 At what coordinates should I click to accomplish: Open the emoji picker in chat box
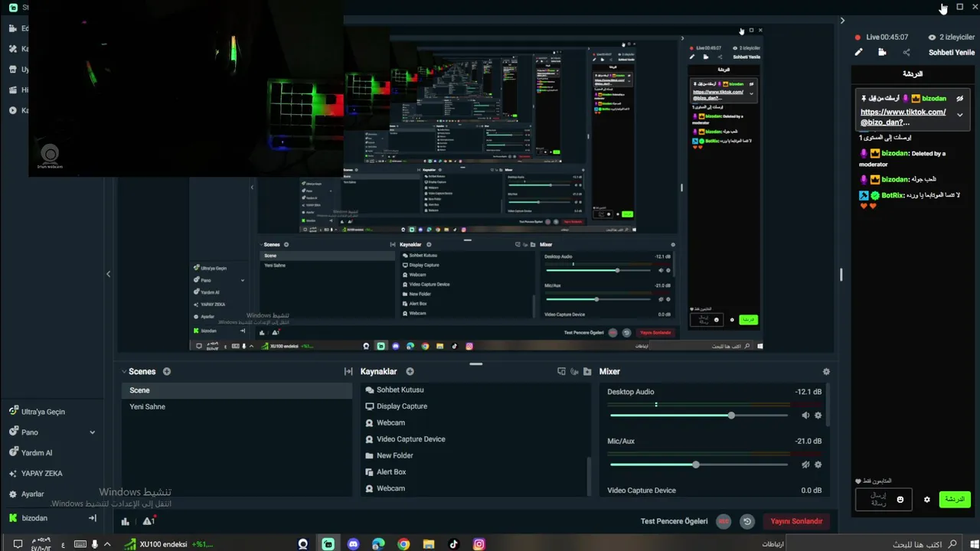(900, 500)
